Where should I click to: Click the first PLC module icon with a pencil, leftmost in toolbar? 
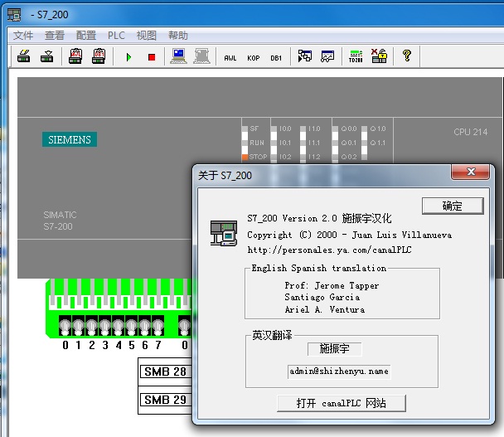pyautogui.click(x=24, y=56)
